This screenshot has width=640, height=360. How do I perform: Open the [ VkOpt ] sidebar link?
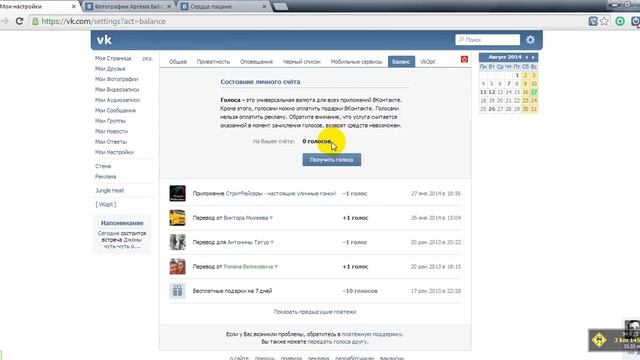click(106, 204)
